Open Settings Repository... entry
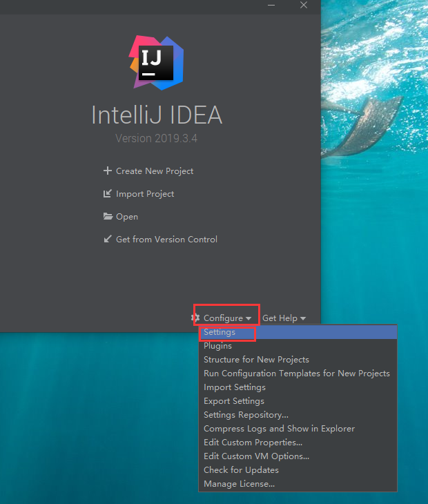Viewport: 428px width, 504px height. click(298, 415)
